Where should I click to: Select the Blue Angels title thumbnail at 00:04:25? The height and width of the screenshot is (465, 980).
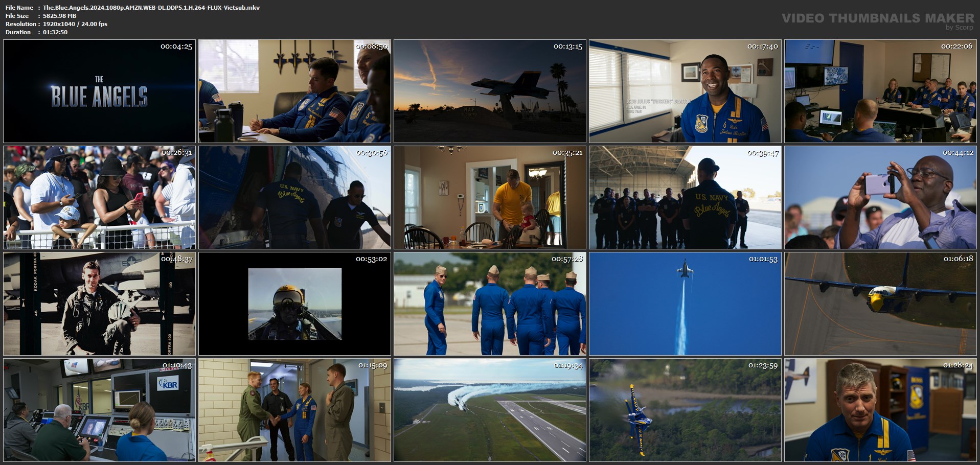point(99,91)
